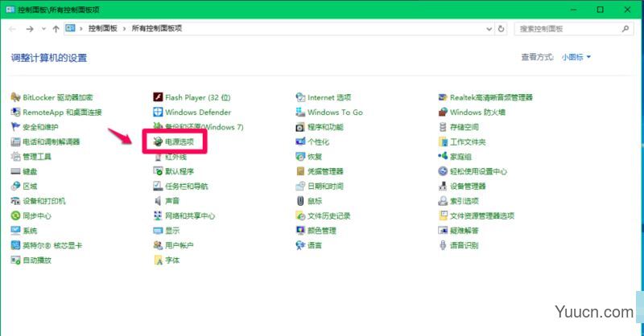Open 备份和还原(Windows 7) link
Image resolution: width=644 pixels, height=336 pixels.
click(x=204, y=127)
